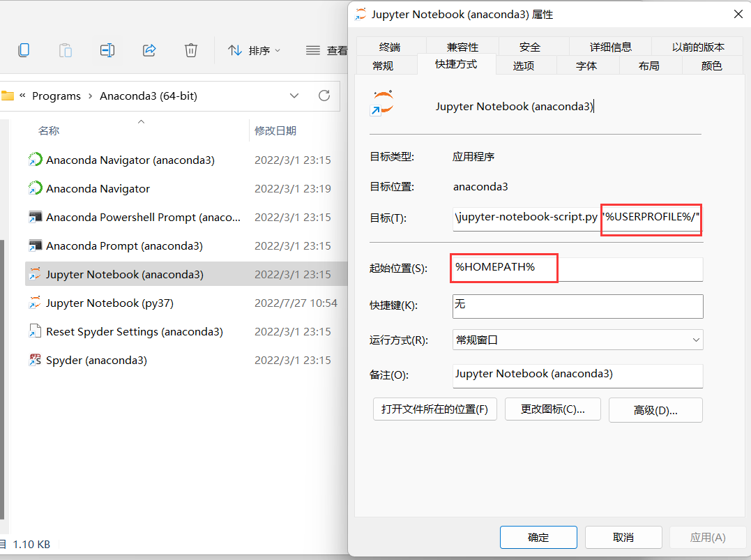Switch to the 详细信息 tab

(x=610, y=47)
